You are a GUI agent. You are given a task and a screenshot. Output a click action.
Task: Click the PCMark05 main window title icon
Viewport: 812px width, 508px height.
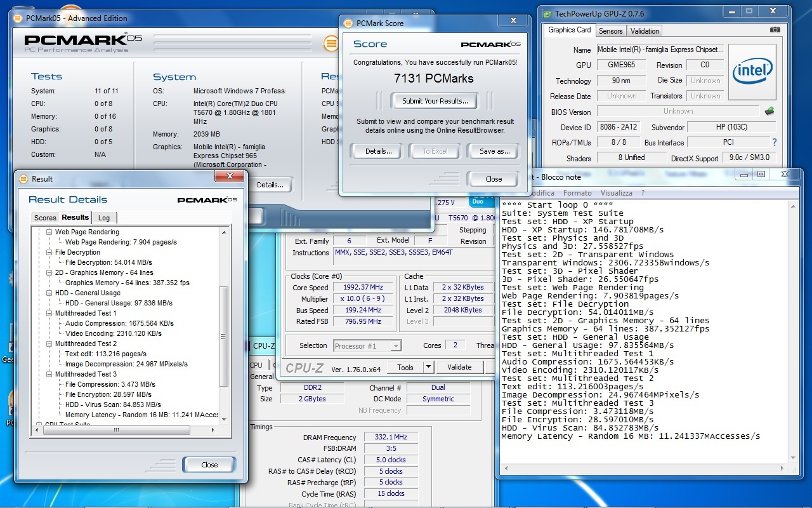pyautogui.click(x=18, y=18)
